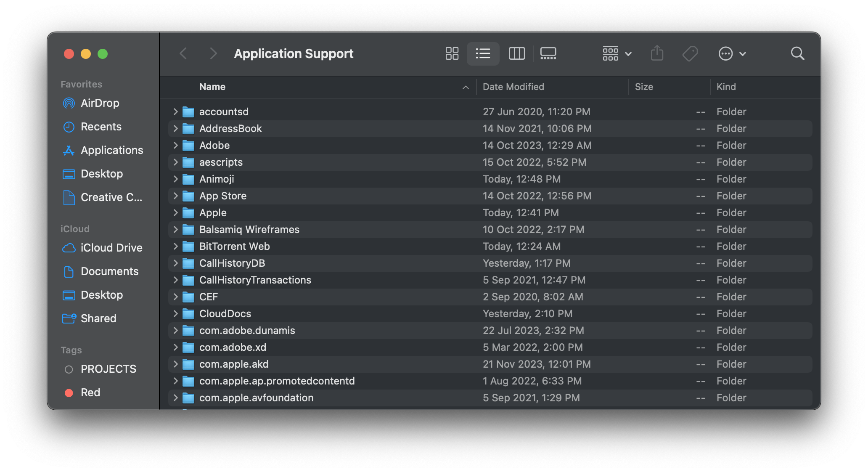Expand the Adobe folder disclosure arrow
Screen dimensions: 868x472
tap(176, 145)
